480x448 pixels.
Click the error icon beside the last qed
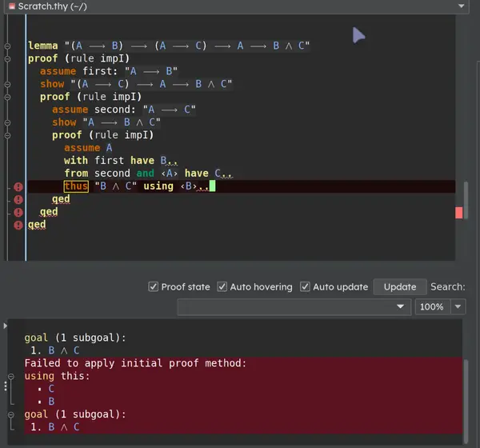[x=18, y=225]
